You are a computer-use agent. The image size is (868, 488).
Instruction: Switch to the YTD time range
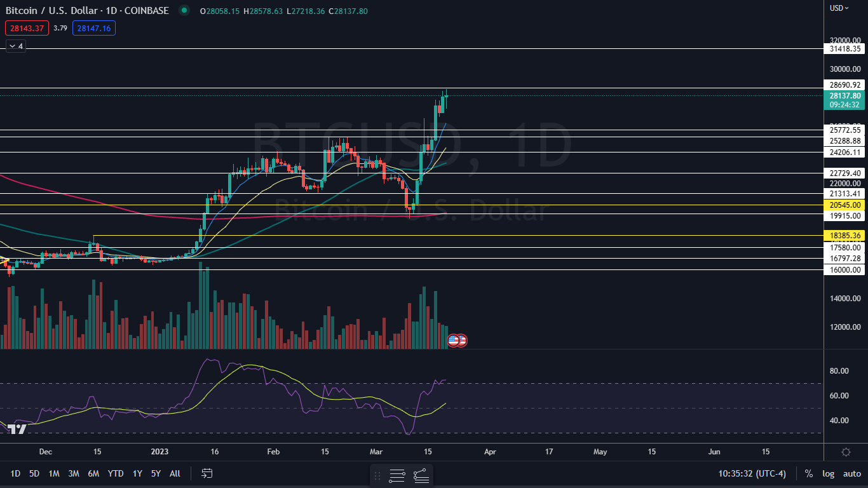(116, 473)
